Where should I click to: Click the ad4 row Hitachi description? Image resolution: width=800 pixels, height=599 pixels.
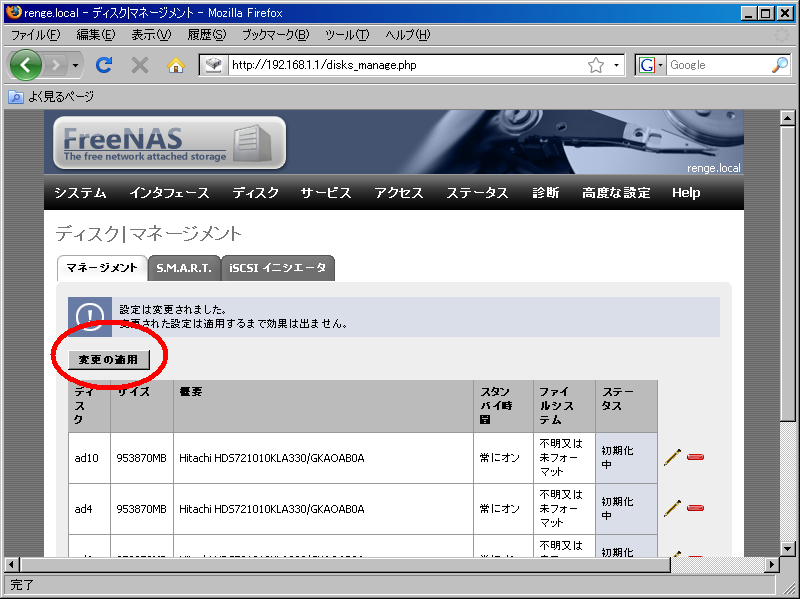tap(271, 509)
